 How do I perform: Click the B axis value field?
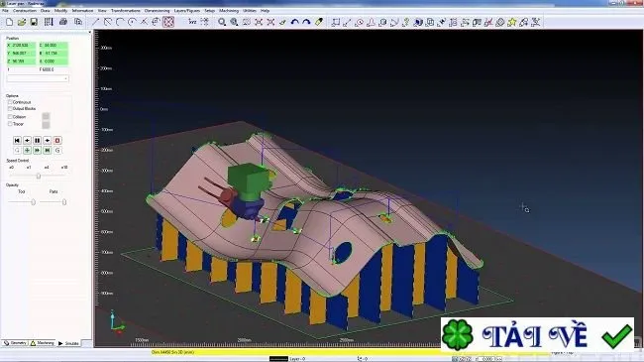point(54,54)
